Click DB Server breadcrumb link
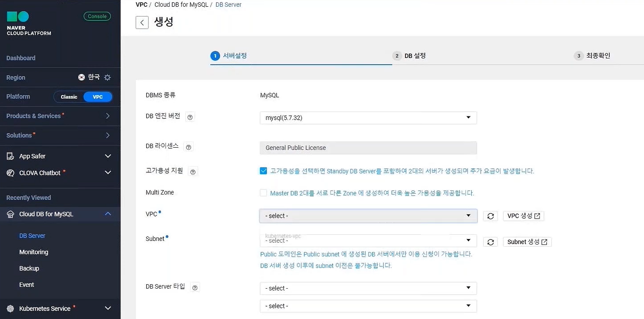Viewport: 644px width, 319px height. (229, 4)
